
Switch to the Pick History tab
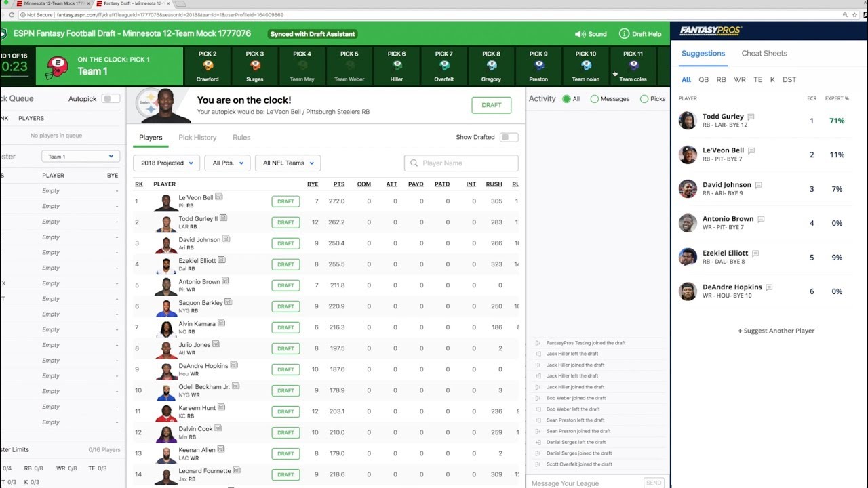(x=197, y=138)
